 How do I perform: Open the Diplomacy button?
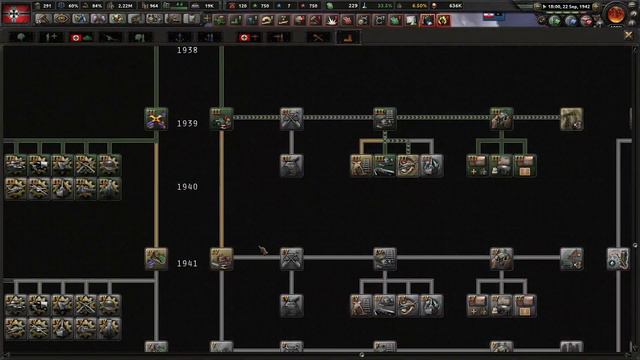[x=99, y=19]
